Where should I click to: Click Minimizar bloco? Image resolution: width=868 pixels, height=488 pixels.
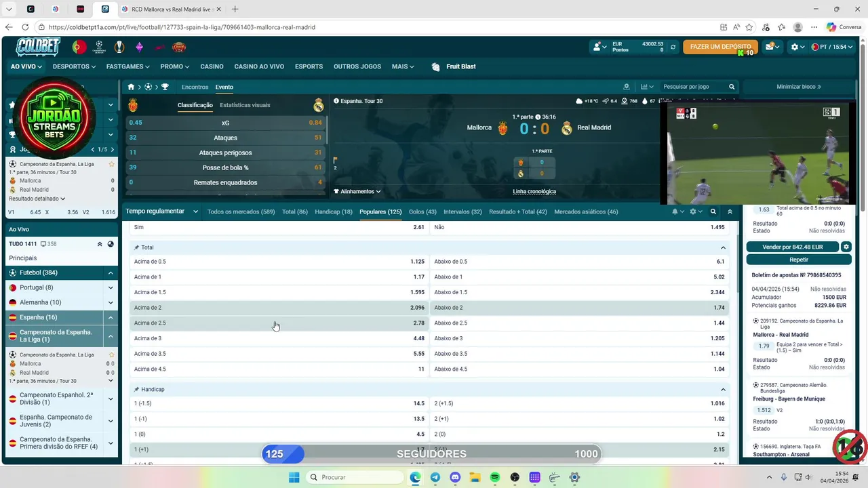[799, 87]
